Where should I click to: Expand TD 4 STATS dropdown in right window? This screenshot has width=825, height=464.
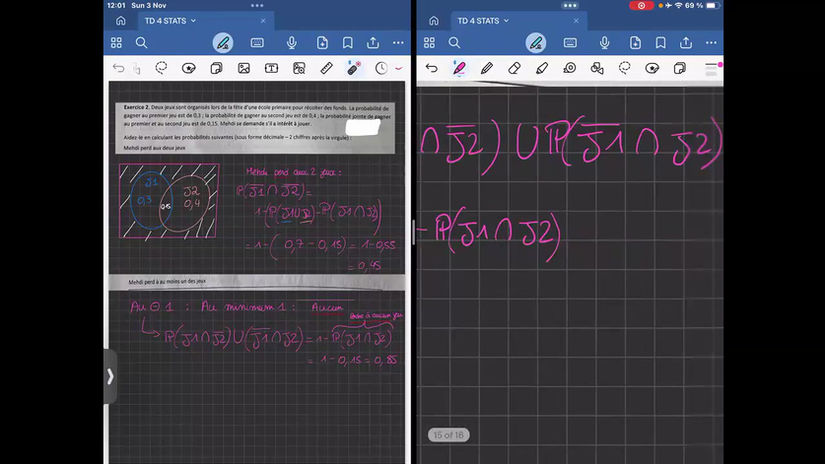pyautogui.click(x=506, y=21)
